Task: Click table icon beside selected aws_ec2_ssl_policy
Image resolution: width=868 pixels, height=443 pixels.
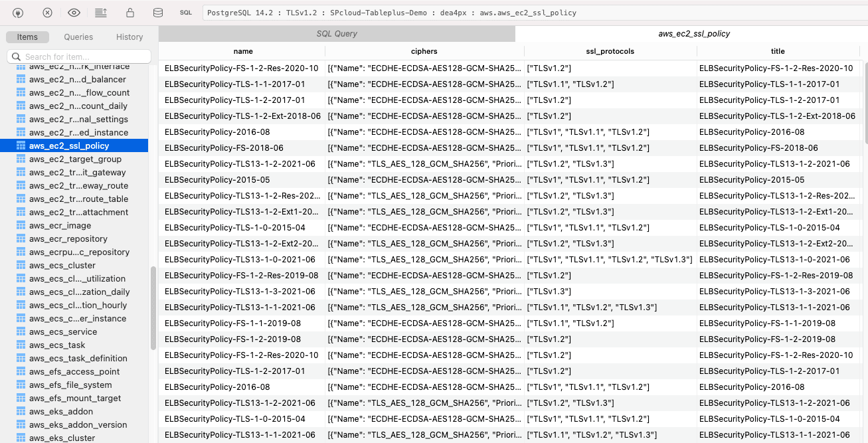Action: (x=21, y=146)
